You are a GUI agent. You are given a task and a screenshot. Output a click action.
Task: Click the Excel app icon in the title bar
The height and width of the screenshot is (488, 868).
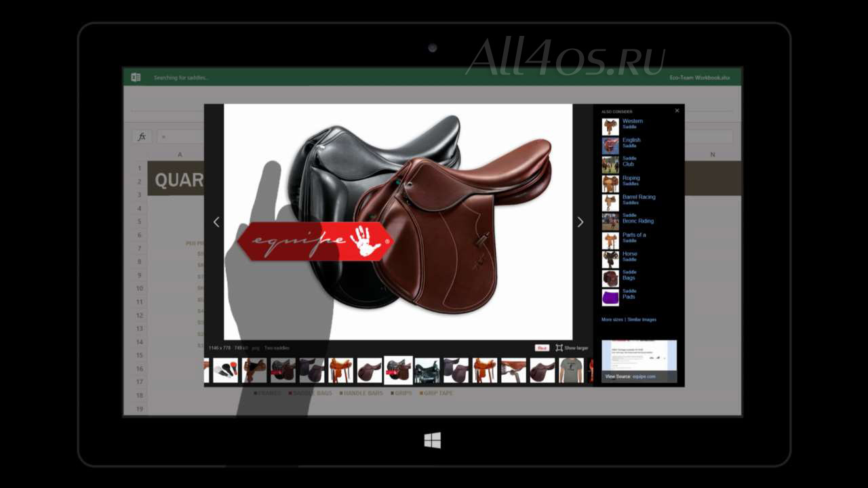pyautogui.click(x=136, y=77)
